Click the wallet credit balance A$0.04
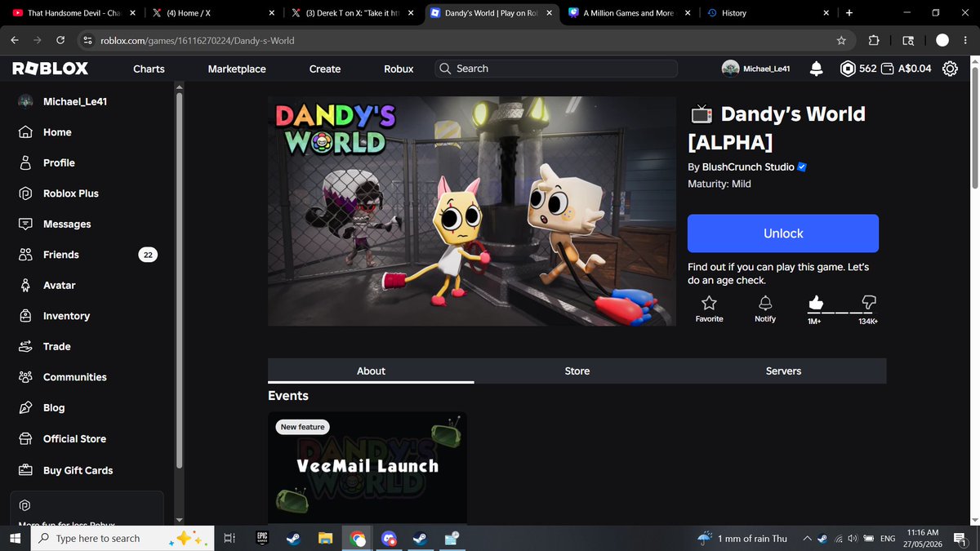The width and height of the screenshot is (980, 551). tap(906, 69)
